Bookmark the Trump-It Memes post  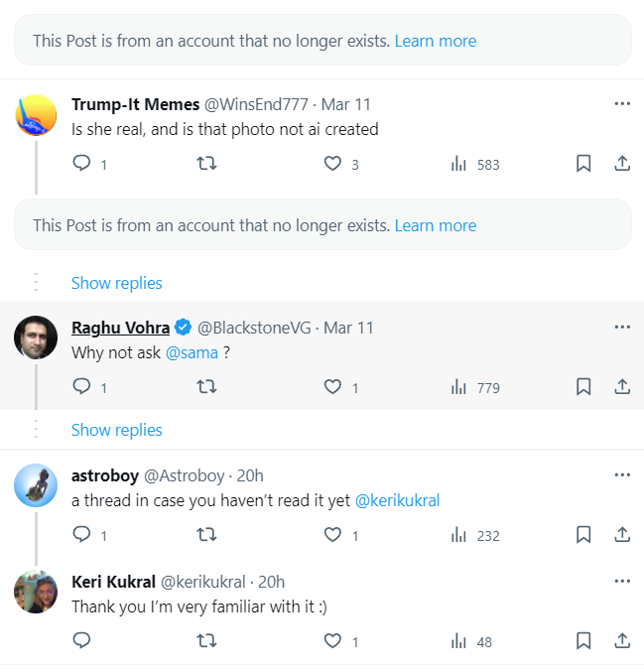tap(583, 164)
